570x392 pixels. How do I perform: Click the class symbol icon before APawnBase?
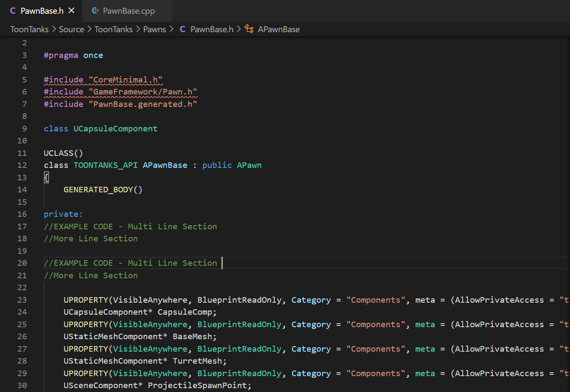point(249,29)
